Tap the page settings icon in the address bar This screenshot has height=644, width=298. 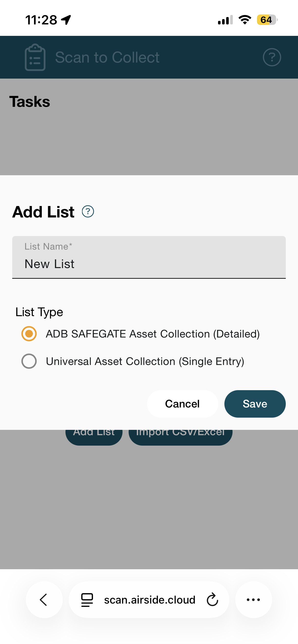[87, 599]
